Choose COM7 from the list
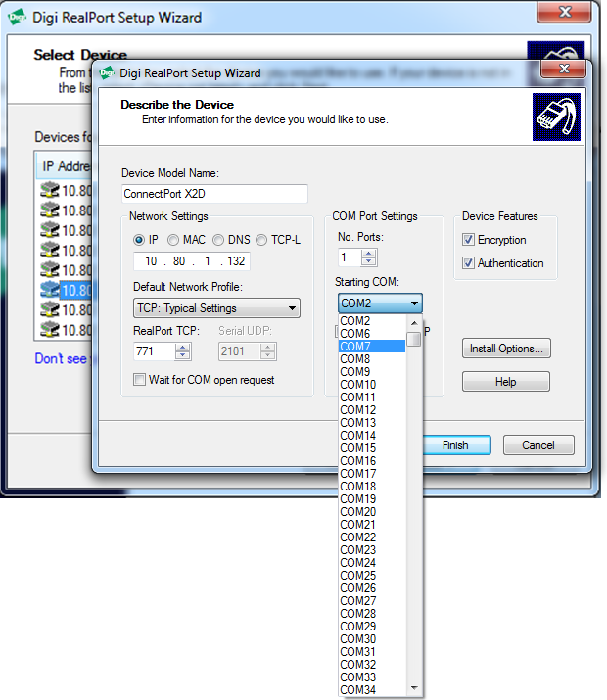 (372, 347)
